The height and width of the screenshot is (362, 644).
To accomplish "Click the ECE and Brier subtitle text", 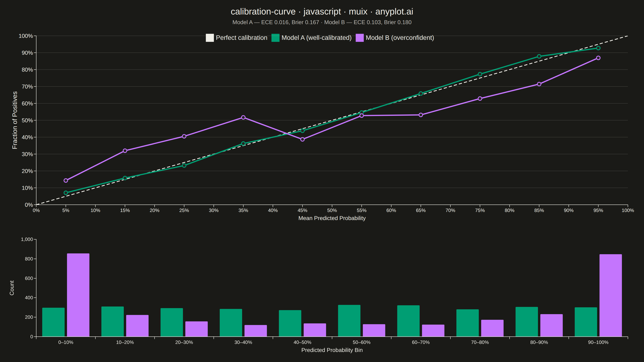I will click(x=322, y=22).
